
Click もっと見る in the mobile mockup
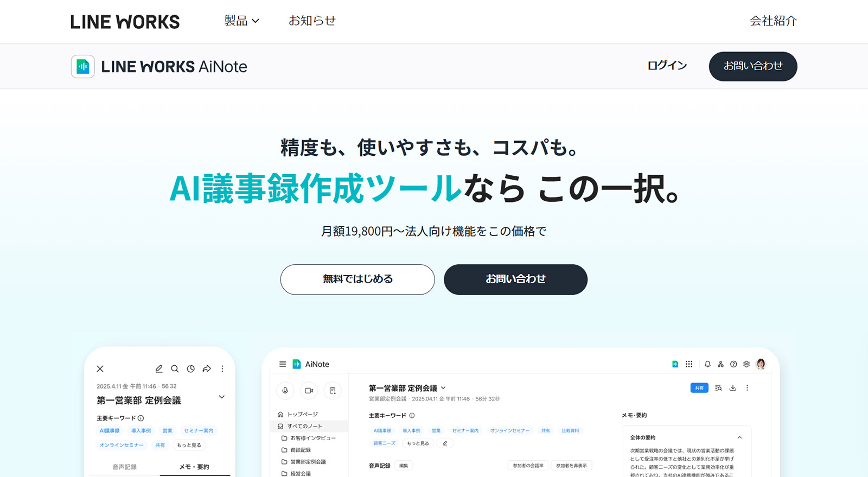(189, 445)
